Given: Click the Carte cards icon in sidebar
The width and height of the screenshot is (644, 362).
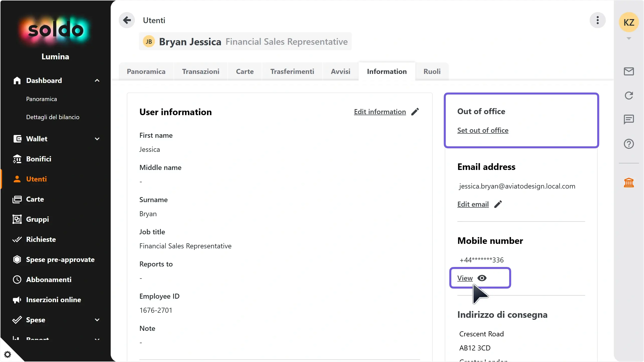Looking at the screenshot, I should point(17,199).
